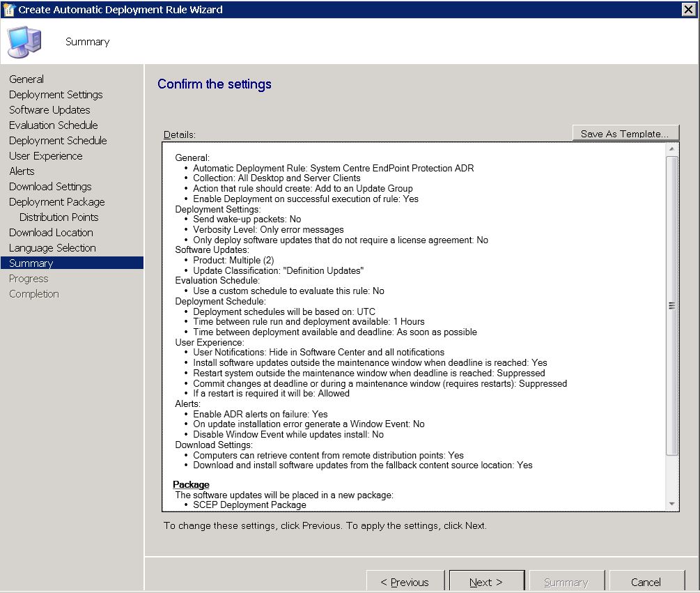Go to the General wizard step
The image size is (700, 593).
pyautogui.click(x=26, y=79)
